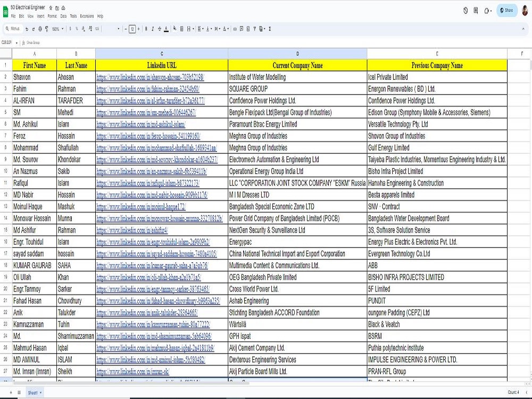The height and width of the screenshot is (399, 532).
Task: Select column C header
Action: click(x=162, y=54)
